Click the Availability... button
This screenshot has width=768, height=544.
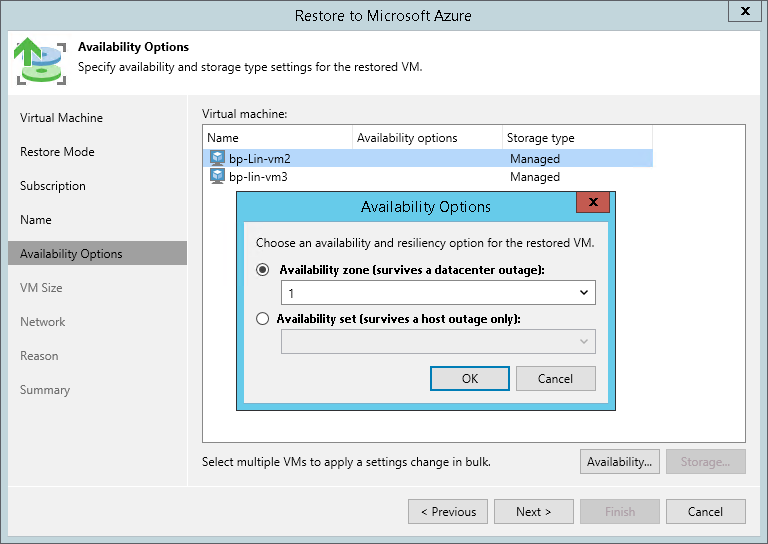620,462
